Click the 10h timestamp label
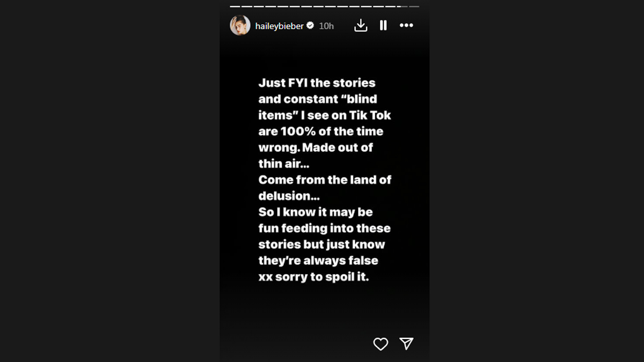This screenshot has height=362, width=644. tap(326, 25)
